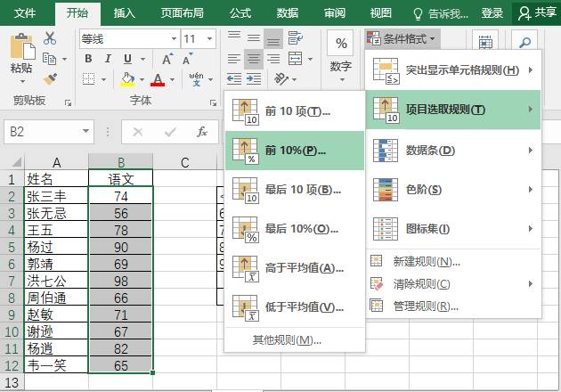The width and height of the screenshot is (561, 392).
Task: Open 色阶(S) submenu
Action: pyautogui.click(x=453, y=190)
